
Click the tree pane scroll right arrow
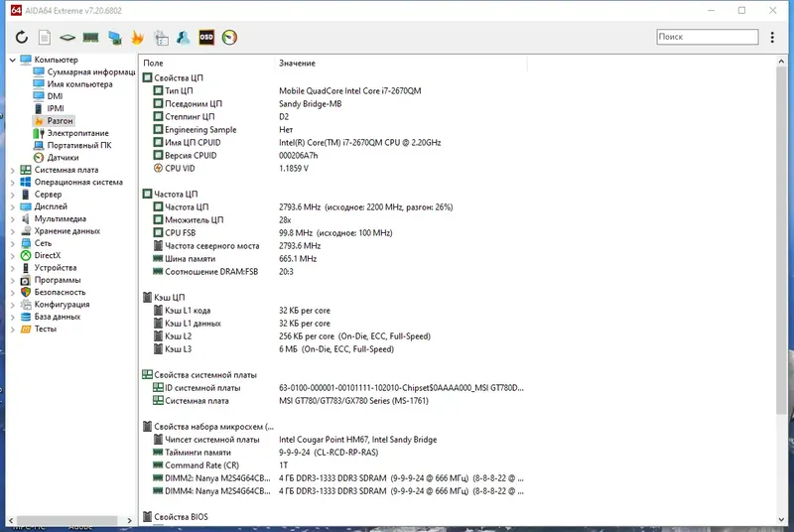pyautogui.click(x=130, y=520)
